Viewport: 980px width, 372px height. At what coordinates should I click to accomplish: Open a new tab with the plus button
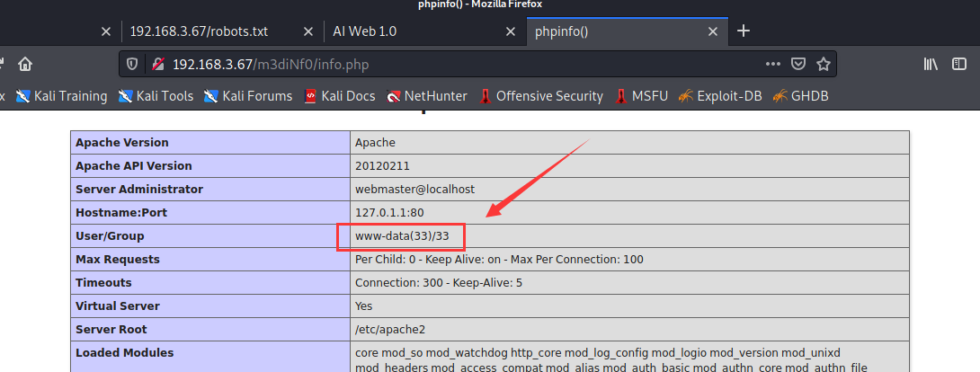(x=743, y=31)
